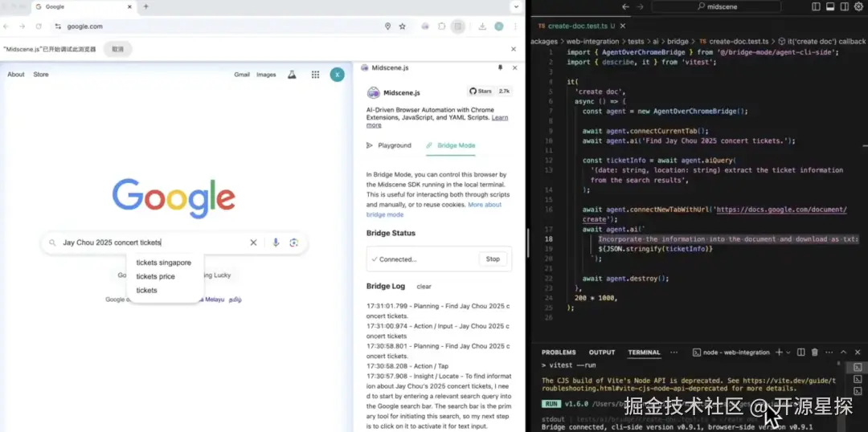Click the 取消 button in debugging bar

coord(118,49)
